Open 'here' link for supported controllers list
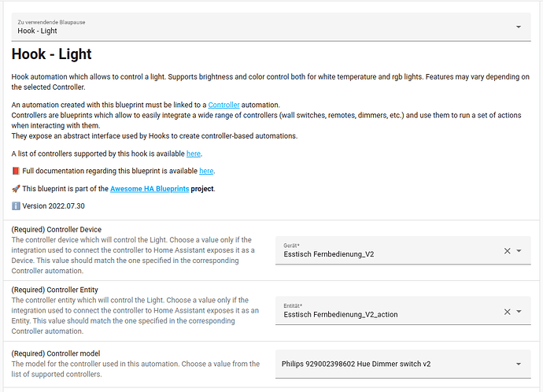 click(193, 153)
